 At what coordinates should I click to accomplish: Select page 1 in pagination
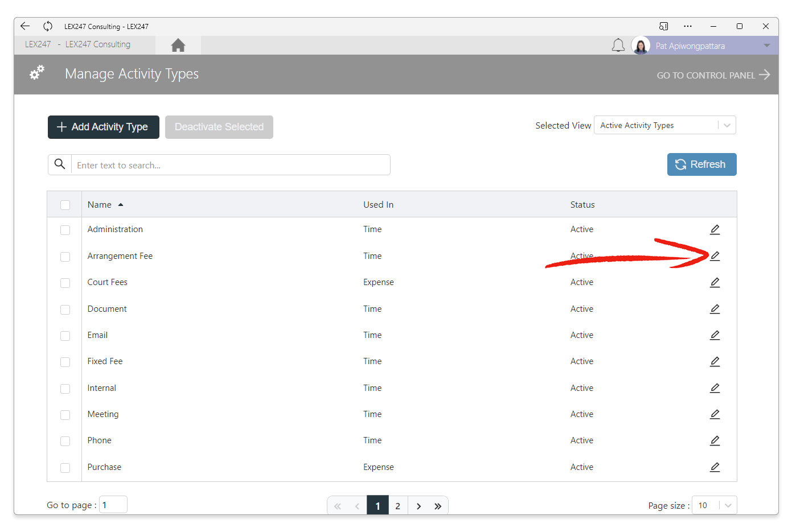(x=377, y=506)
